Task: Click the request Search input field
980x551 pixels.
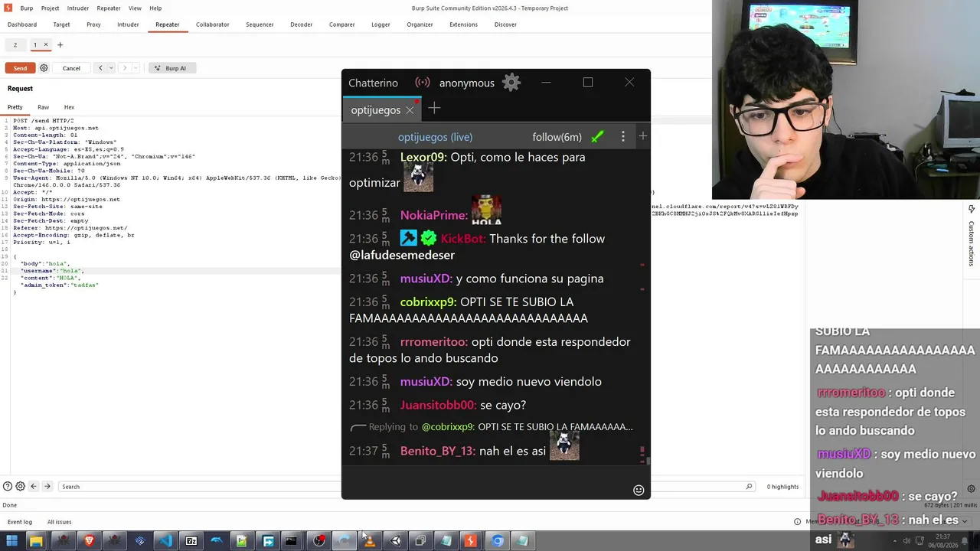Action: pyautogui.click(x=199, y=487)
